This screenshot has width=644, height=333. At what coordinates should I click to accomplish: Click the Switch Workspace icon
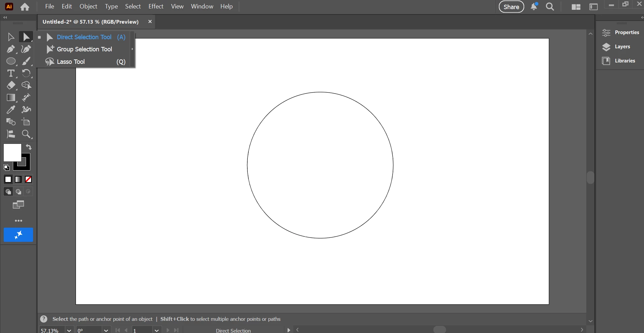594,7
